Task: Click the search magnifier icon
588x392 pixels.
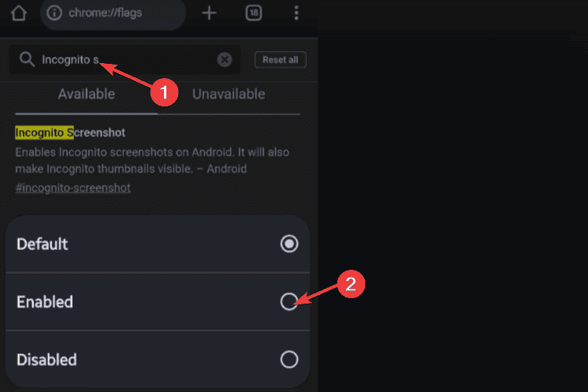Action: [x=27, y=59]
